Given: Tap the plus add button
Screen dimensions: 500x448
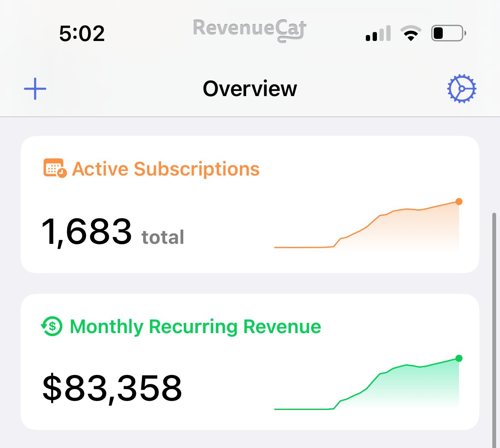Looking at the screenshot, I should click(35, 88).
